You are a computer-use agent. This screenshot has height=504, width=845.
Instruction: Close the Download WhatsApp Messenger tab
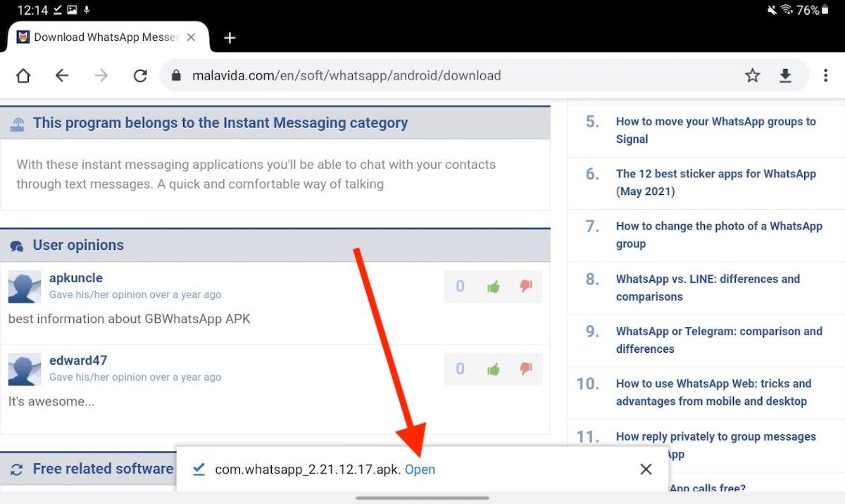point(191,37)
